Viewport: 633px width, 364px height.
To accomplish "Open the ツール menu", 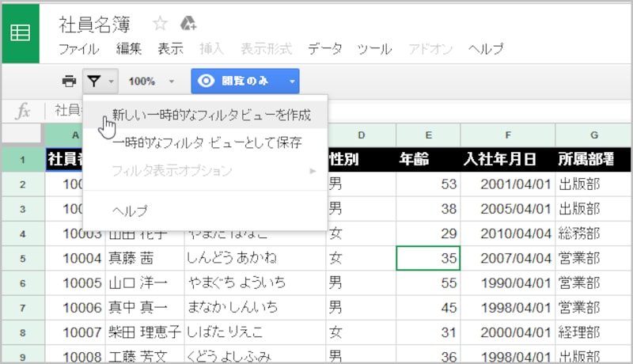I will click(374, 49).
